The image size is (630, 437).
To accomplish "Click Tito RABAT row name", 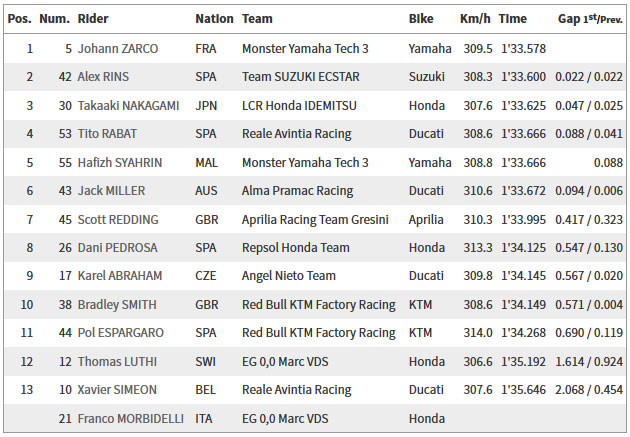I will pos(107,134).
